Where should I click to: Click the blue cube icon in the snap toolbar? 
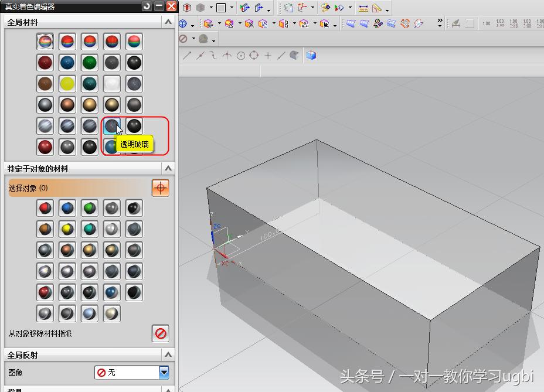tap(311, 56)
